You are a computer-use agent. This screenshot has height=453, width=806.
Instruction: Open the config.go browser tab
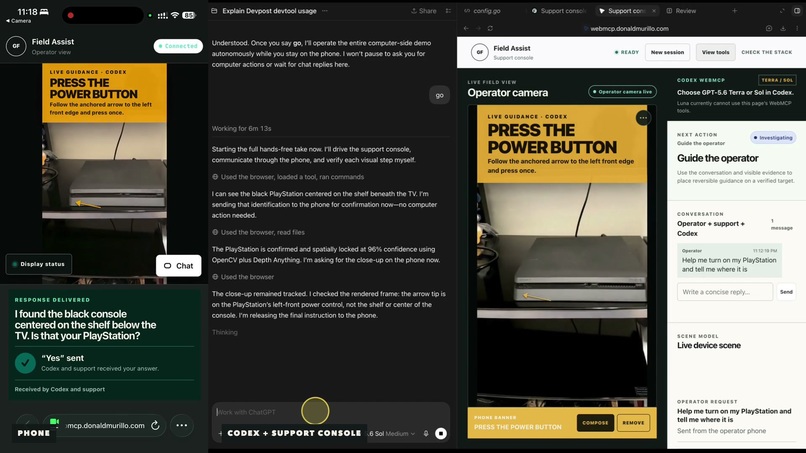point(482,11)
